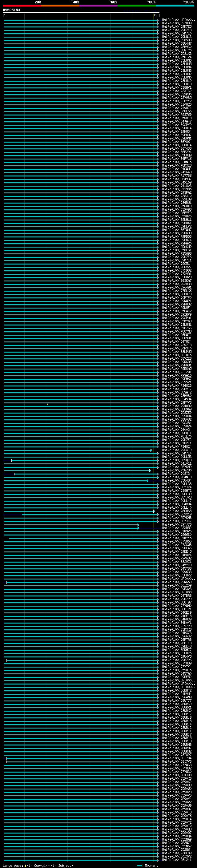Click the green ~80% identity legend segment
197x868 pixels.
click(x=137, y=6)
